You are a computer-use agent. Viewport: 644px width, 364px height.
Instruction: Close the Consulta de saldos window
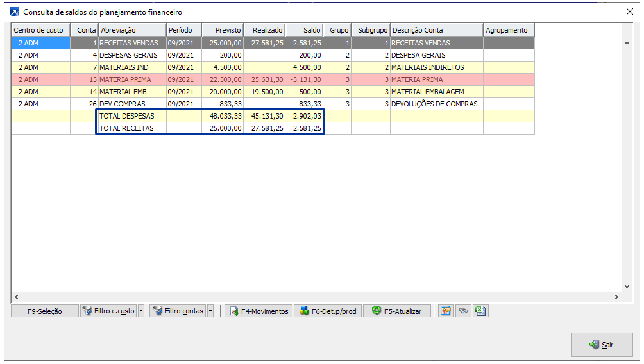629,12
